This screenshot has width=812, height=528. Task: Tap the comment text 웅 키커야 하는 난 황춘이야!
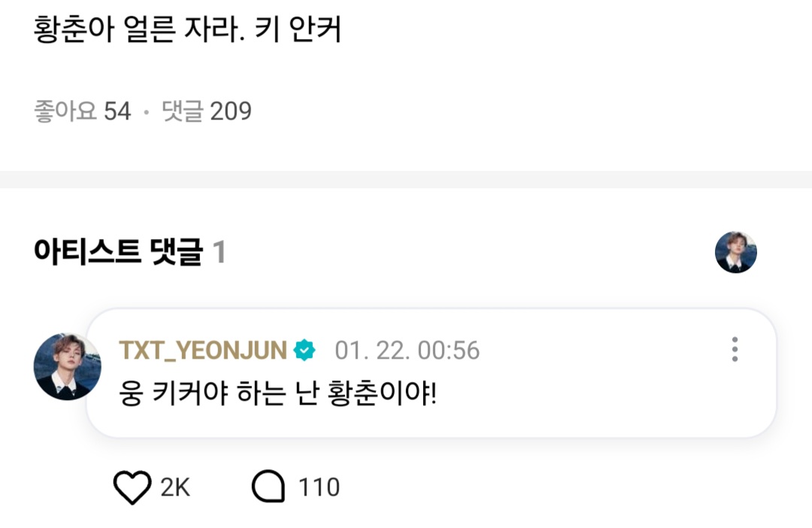click(278, 393)
